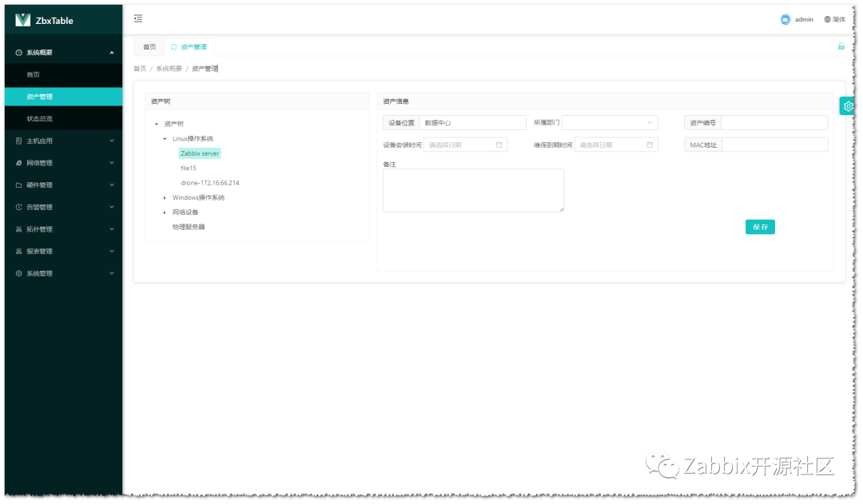The width and height of the screenshot is (863, 504).
Task: Expand the 报表管理 sidebar chevron
Action: 112,251
